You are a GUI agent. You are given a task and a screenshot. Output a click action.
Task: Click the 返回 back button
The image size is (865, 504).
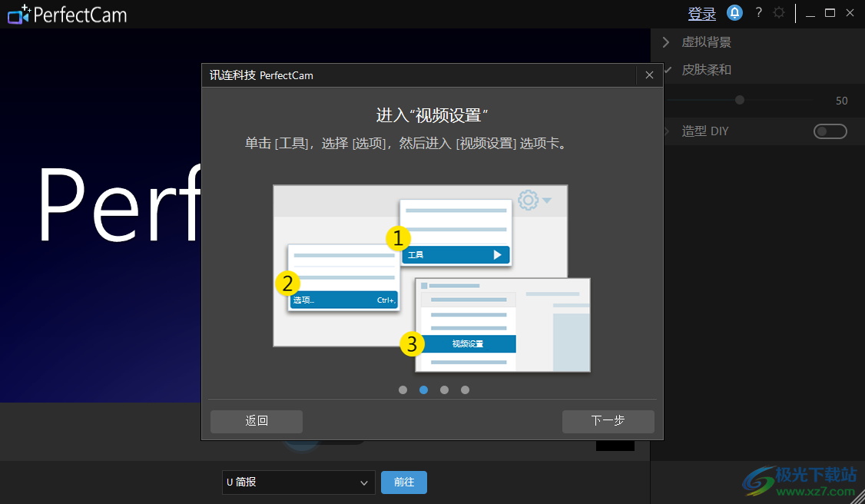point(257,421)
